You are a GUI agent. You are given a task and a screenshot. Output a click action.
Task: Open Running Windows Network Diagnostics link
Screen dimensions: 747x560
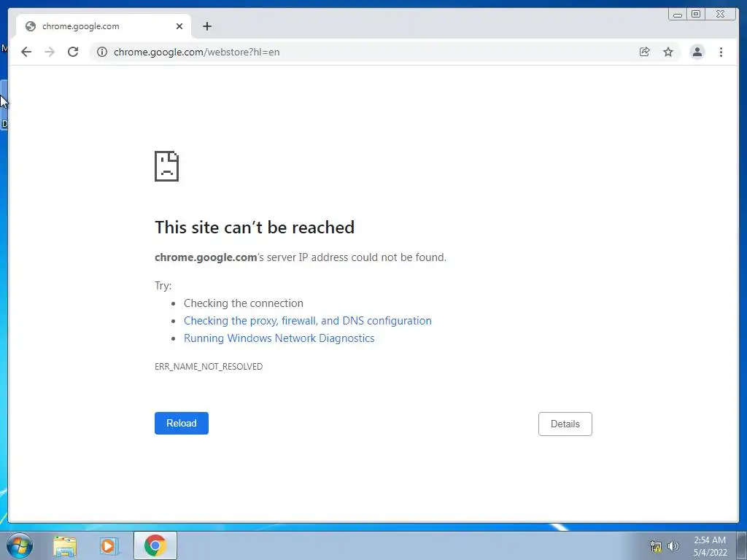pos(279,338)
